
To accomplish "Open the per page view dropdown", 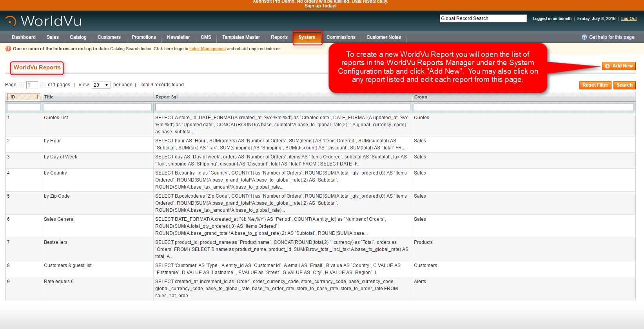I will [101, 85].
